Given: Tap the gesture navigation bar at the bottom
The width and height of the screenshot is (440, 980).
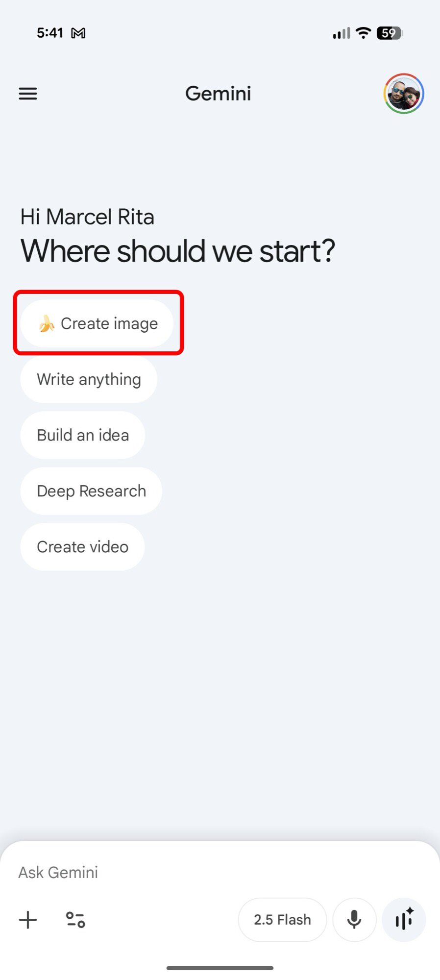Looking at the screenshot, I should [220, 967].
